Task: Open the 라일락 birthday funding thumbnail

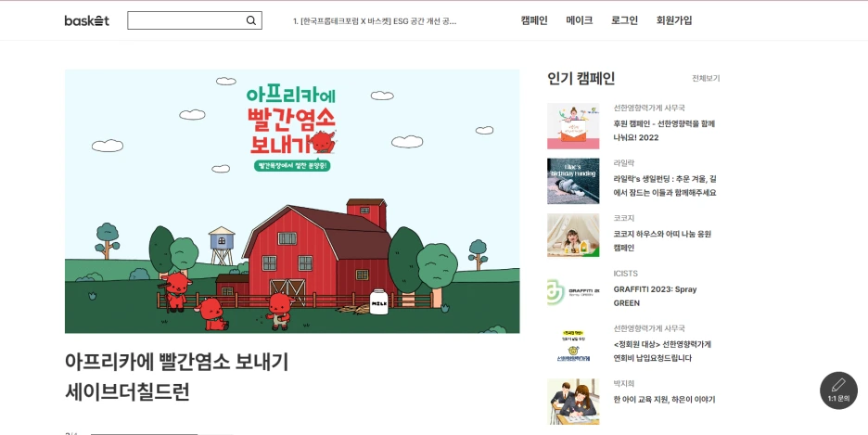Action: click(573, 181)
